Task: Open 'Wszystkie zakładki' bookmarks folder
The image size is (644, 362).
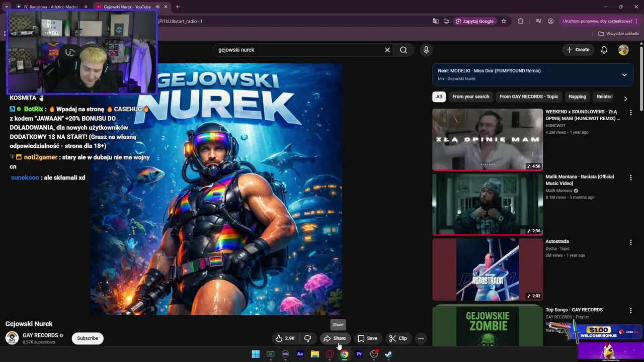Action: [618, 34]
